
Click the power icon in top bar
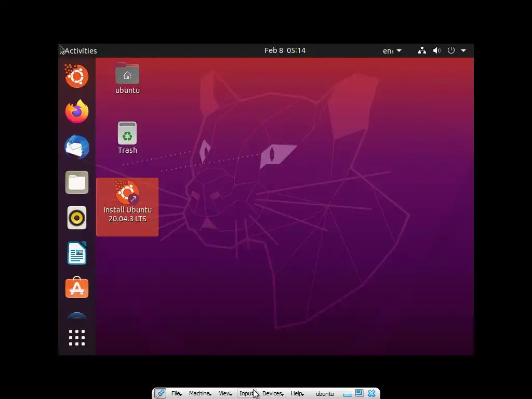pos(451,50)
